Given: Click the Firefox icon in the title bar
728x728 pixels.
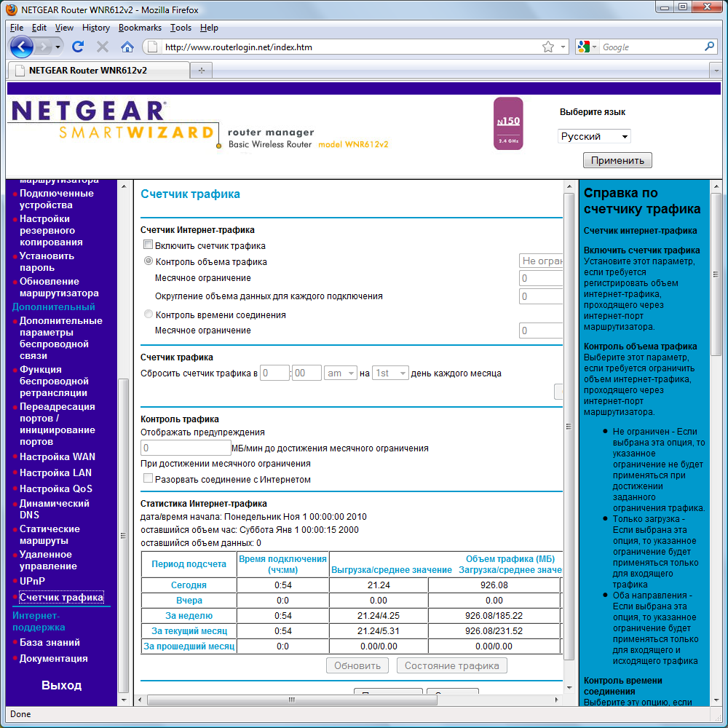Looking at the screenshot, I should 11,9.
